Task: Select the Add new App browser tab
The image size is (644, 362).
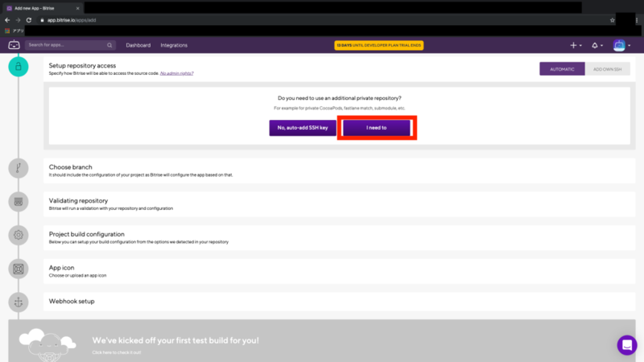Action: (x=43, y=8)
